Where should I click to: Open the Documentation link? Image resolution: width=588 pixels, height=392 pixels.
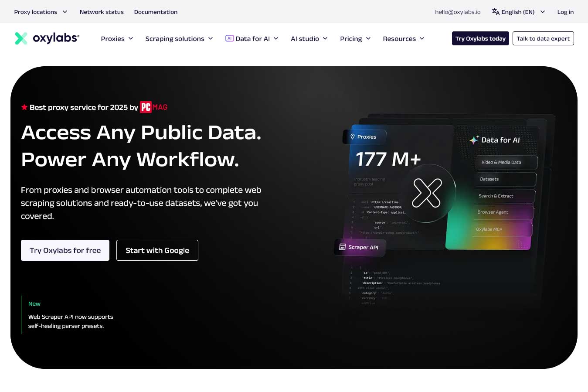pyautogui.click(x=156, y=12)
